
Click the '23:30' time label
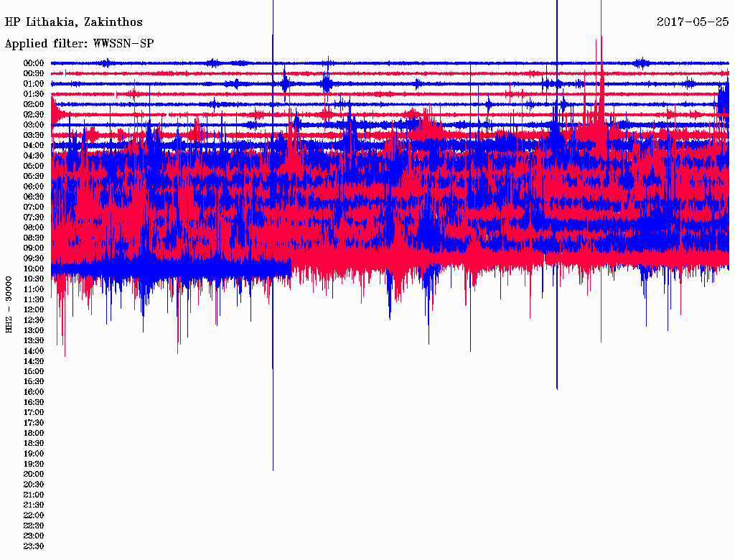click(34, 546)
